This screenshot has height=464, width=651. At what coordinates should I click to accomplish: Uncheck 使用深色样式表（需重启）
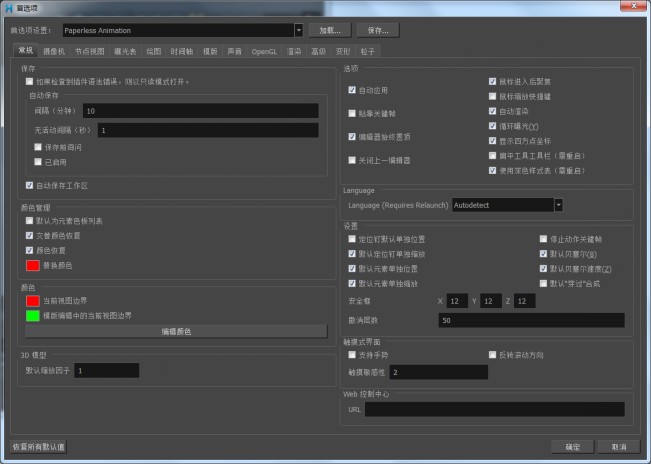click(x=492, y=170)
